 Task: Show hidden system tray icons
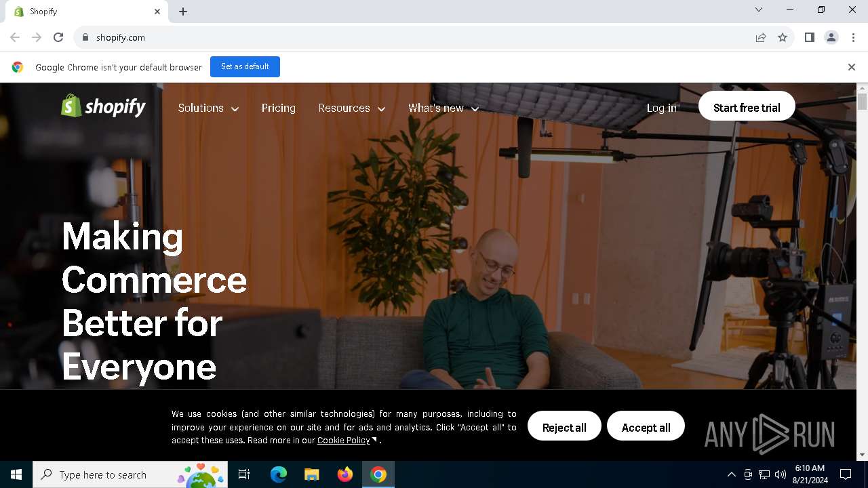(731, 474)
